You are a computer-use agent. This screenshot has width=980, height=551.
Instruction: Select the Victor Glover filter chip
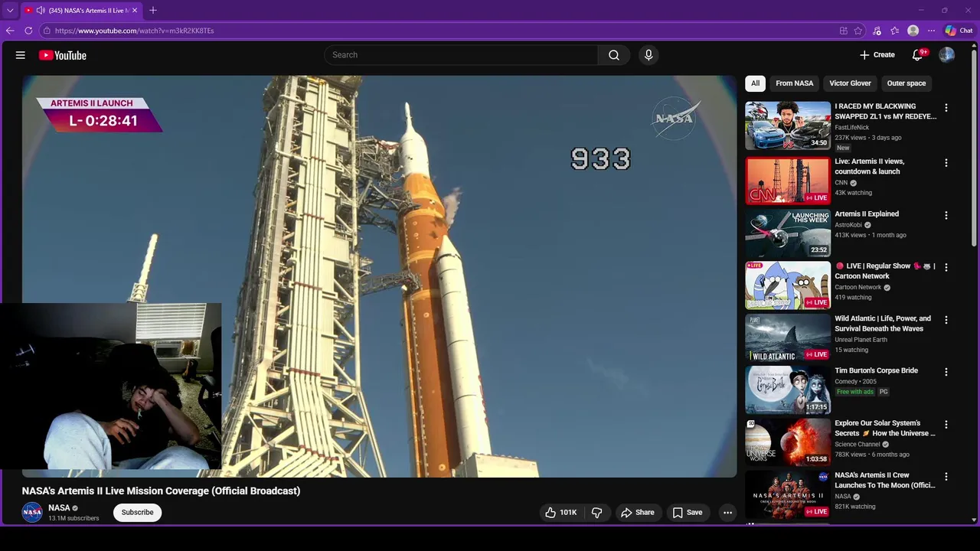pos(850,83)
